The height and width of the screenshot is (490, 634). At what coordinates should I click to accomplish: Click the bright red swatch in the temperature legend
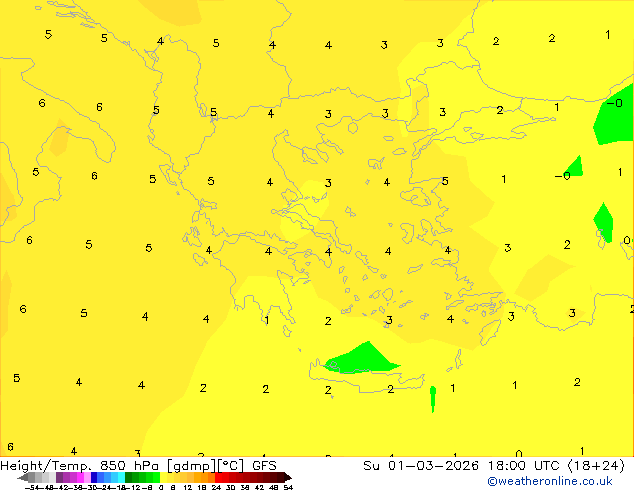point(219,477)
